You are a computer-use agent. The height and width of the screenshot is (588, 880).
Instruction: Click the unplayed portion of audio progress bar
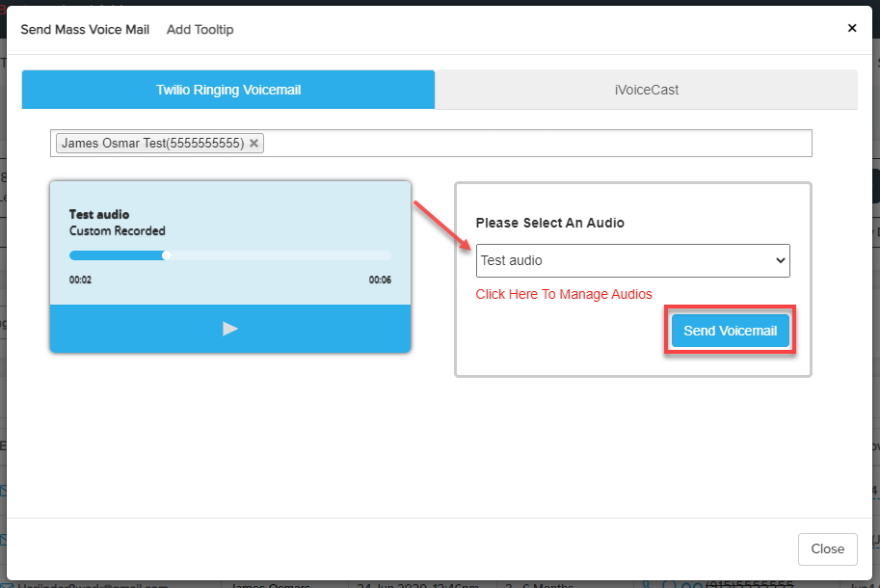[280, 255]
